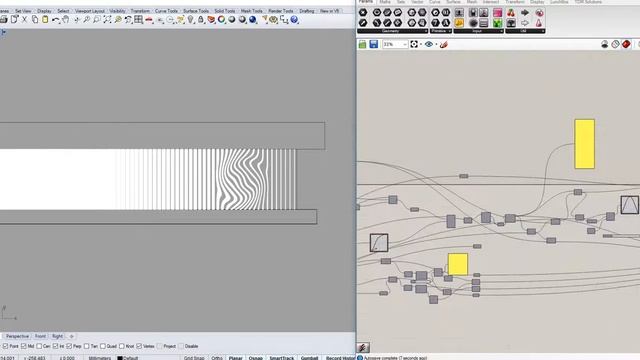Save Grasshopper document with blue disk icon
640x360 pixels.
click(x=373, y=44)
